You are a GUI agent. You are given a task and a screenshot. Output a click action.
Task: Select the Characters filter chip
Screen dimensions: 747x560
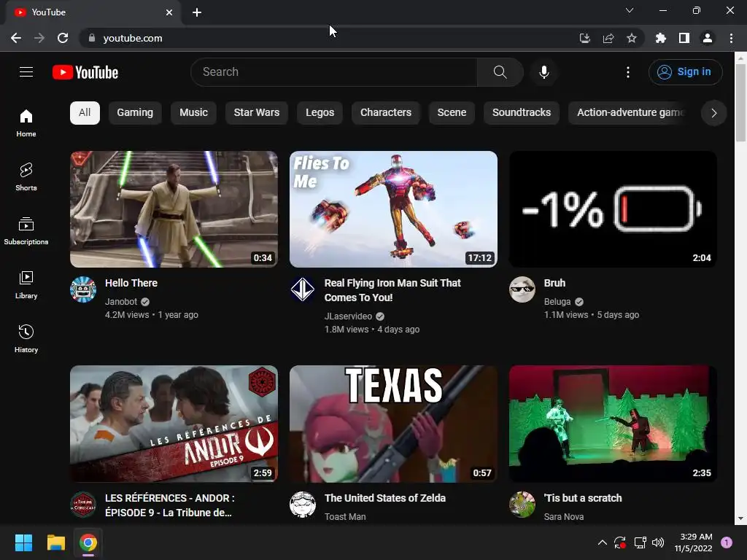(386, 113)
